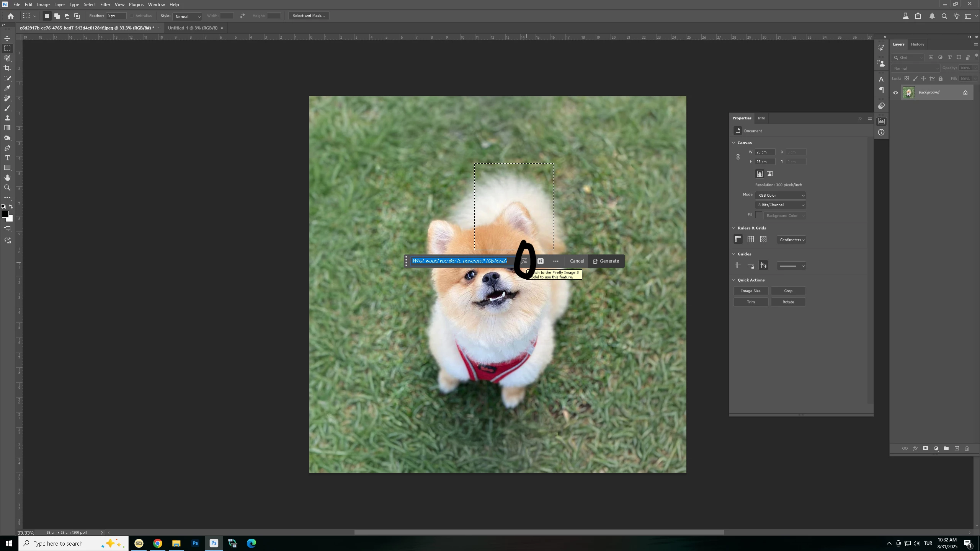This screenshot has height=551, width=980.
Task: Open the Filter menu
Action: click(105, 5)
